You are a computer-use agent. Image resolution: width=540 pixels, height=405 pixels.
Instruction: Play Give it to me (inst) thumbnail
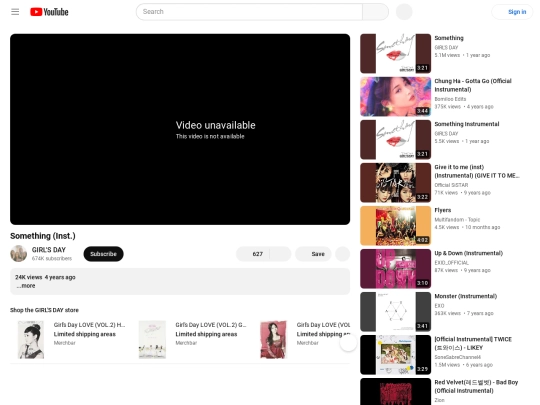click(x=395, y=183)
